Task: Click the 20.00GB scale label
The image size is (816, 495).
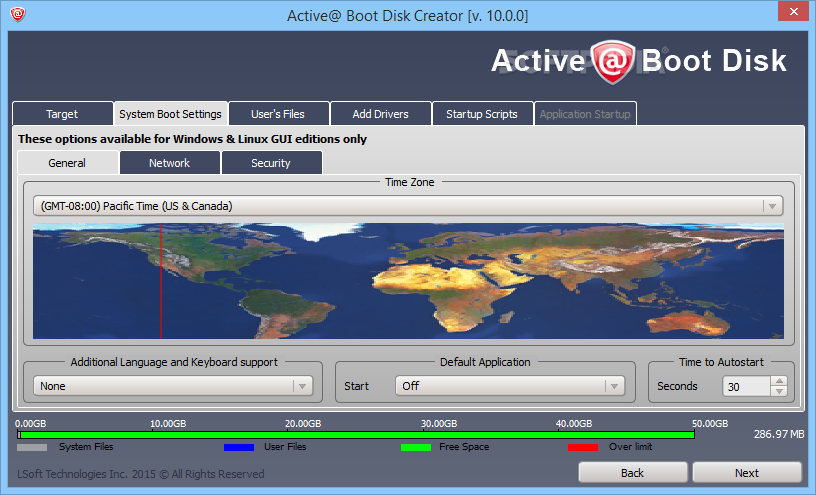Action: pyautogui.click(x=303, y=424)
